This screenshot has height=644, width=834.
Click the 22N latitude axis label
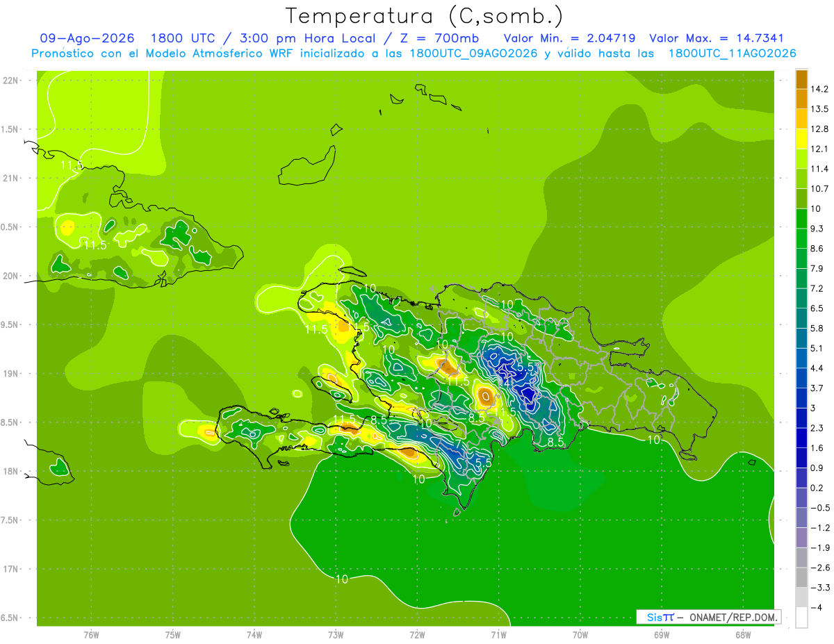coord(10,80)
